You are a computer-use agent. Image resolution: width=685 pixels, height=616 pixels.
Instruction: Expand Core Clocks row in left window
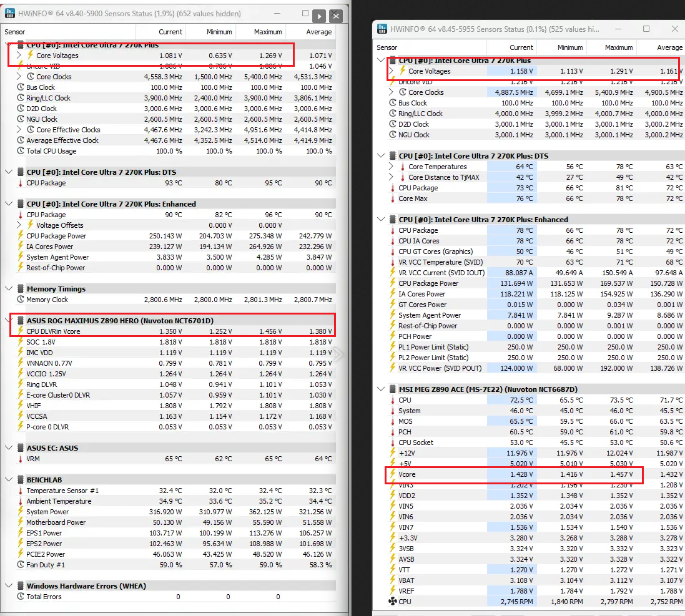click(18, 76)
